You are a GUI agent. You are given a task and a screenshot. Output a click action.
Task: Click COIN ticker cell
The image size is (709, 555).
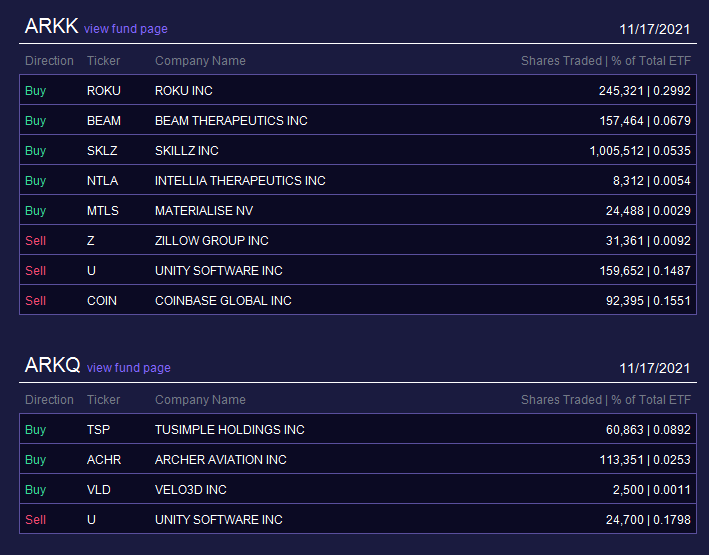click(x=102, y=301)
